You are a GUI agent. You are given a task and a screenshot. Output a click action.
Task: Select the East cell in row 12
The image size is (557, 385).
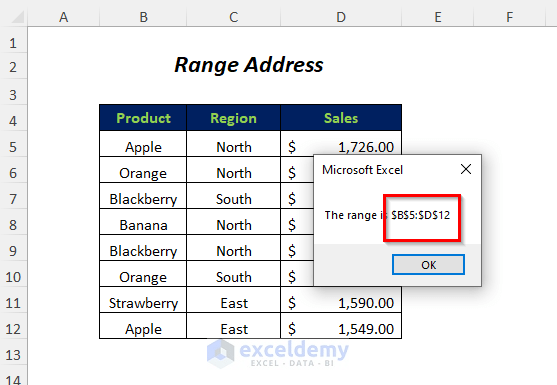click(x=233, y=326)
